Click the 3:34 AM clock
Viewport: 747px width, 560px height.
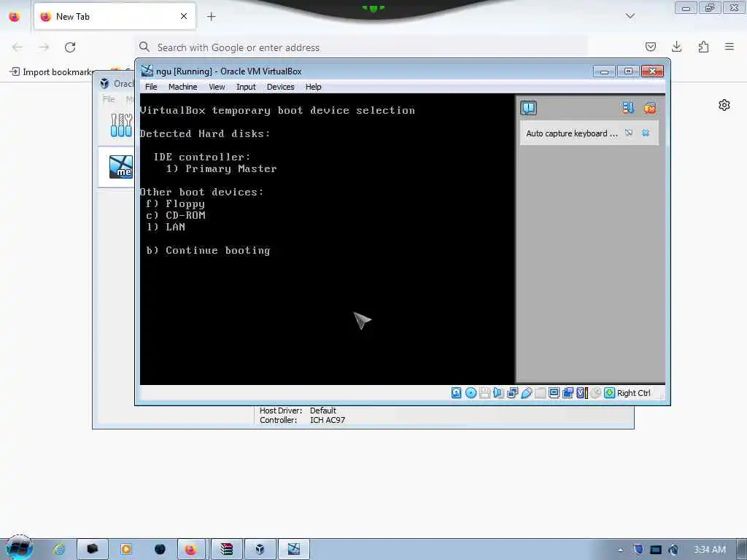pos(710,550)
